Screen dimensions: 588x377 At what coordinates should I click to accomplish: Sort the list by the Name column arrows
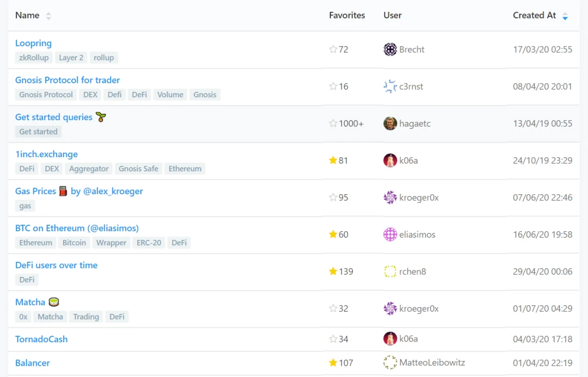point(48,16)
